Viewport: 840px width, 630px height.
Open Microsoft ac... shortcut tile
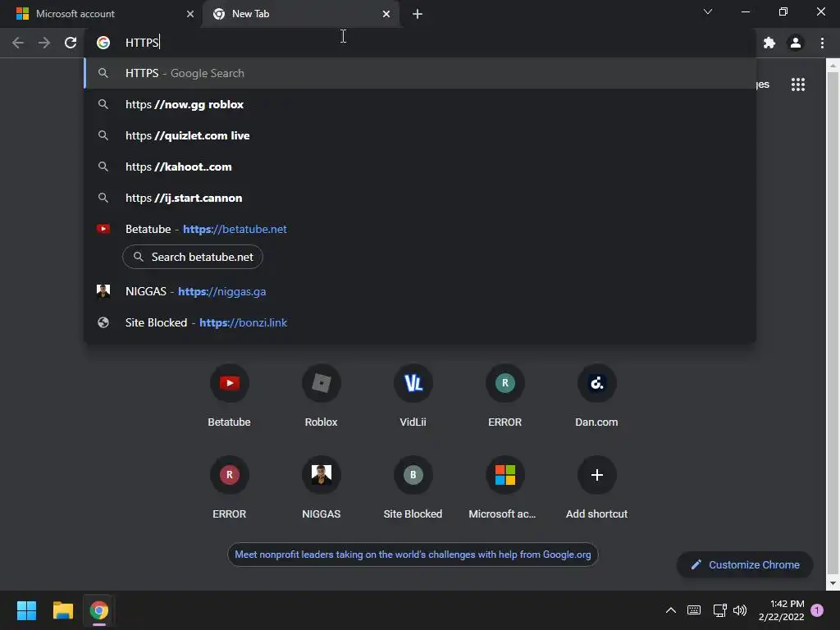[x=504, y=487]
